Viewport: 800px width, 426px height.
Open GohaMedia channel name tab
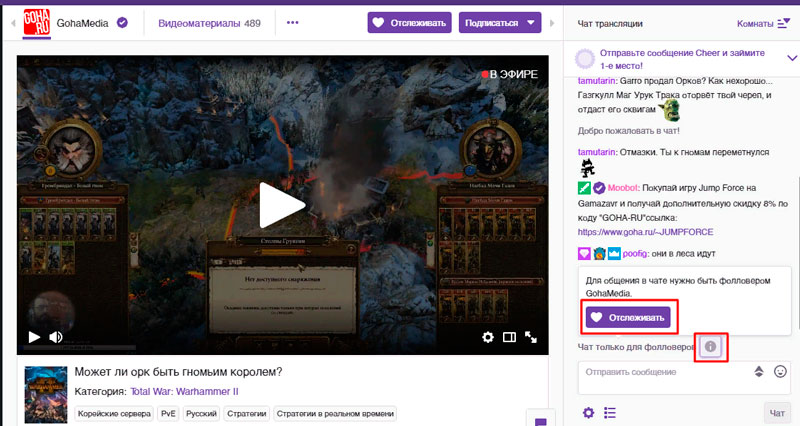point(82,23)
